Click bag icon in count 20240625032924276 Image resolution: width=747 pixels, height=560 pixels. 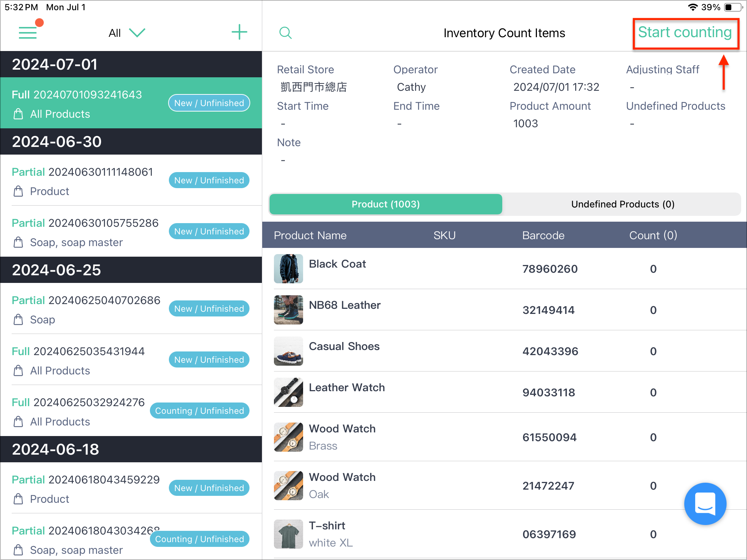click(x=18, y=422)
